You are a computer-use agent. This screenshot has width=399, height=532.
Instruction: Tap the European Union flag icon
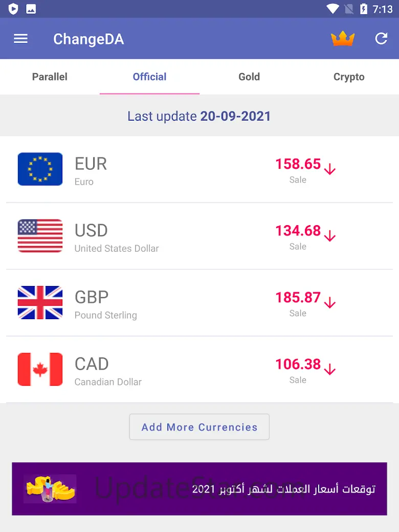40,169
